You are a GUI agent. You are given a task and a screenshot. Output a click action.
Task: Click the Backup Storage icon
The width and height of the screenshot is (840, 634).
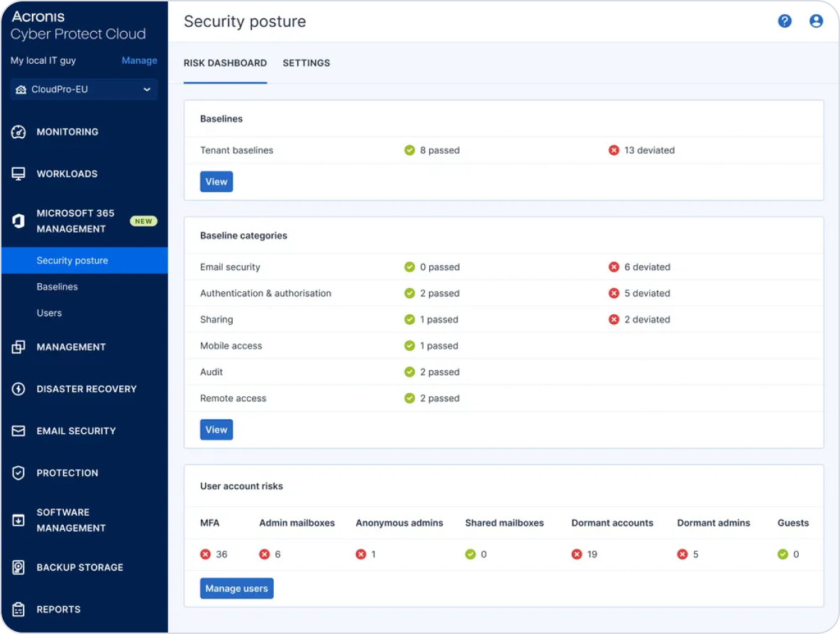pos(19,567)
